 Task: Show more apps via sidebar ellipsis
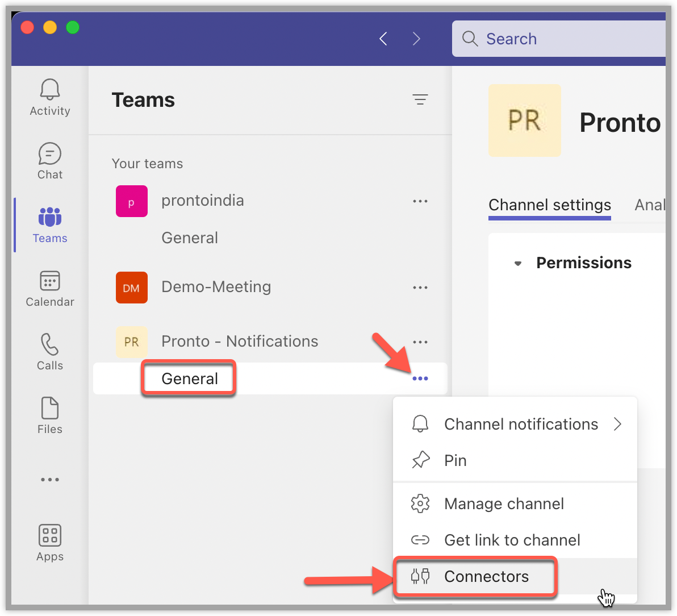coord(50,480)
